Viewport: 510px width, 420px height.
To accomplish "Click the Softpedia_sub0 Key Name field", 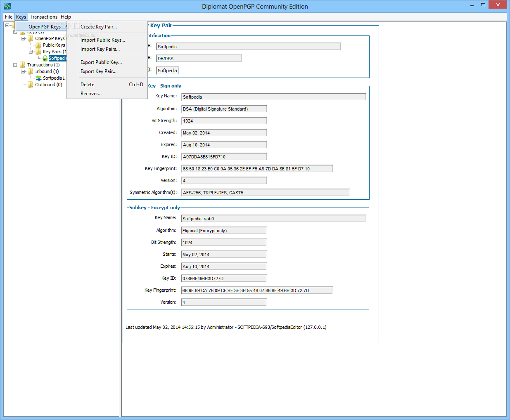I will point(273,219).
